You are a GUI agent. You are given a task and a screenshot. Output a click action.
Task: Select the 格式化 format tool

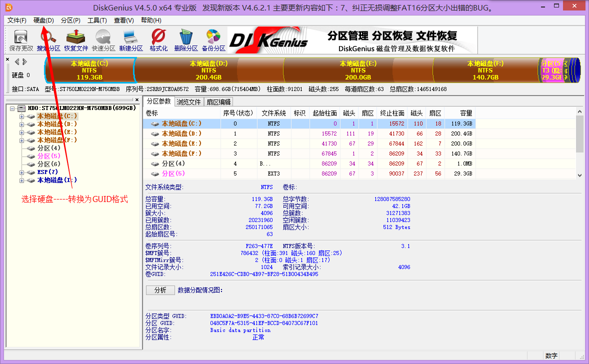(x=158, y=40)
